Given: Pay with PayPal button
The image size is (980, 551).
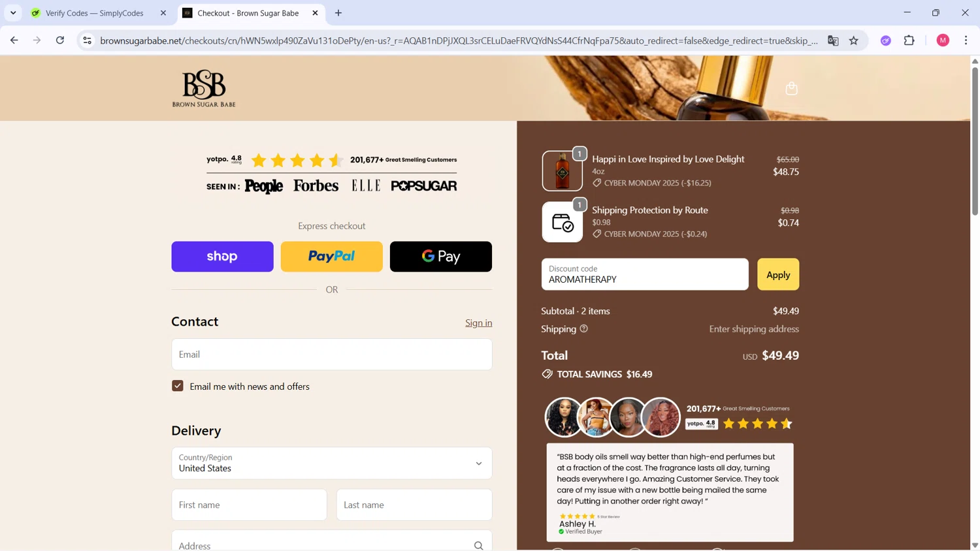Looking at the screenshot, I should [332, 257].
